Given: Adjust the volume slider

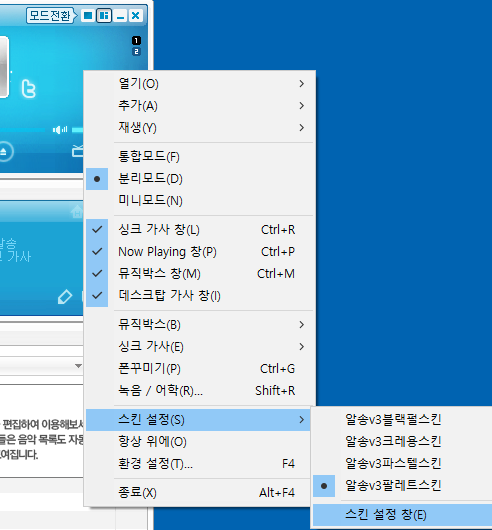Looking at the screenshot, I should pos(77,129).
